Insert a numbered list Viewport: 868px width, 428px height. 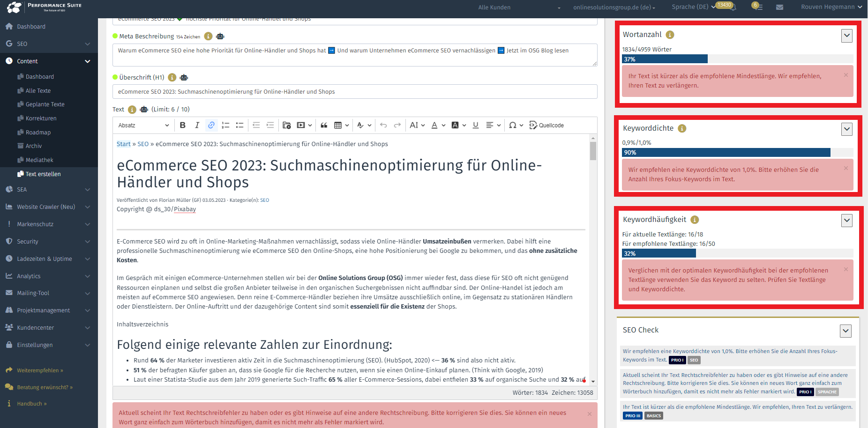[x=225, y=125]
